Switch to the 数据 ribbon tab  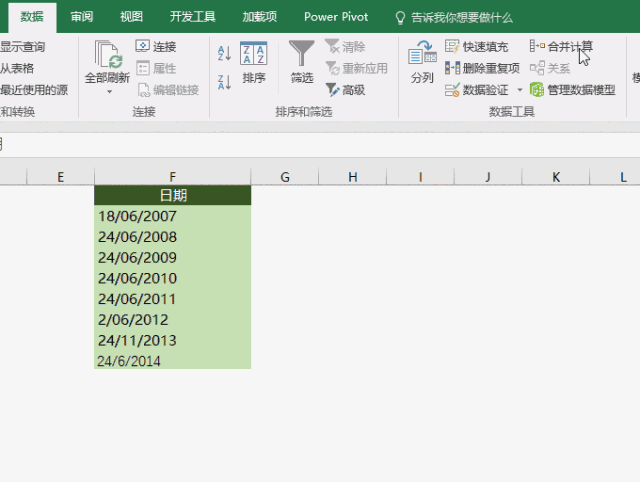point(32,17)
